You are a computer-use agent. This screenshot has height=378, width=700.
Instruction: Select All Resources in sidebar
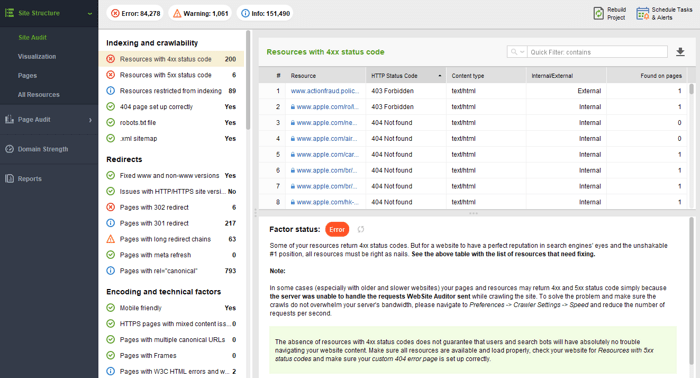[38, 95]
